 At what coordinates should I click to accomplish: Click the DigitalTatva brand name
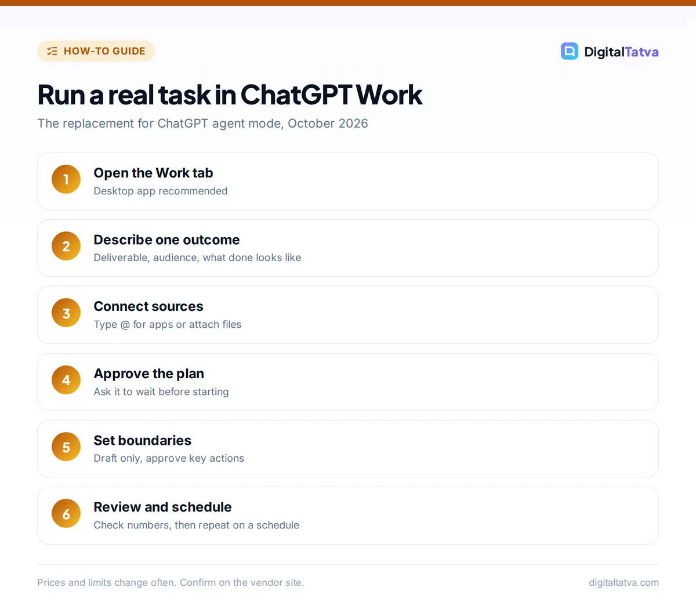point(621,52)
